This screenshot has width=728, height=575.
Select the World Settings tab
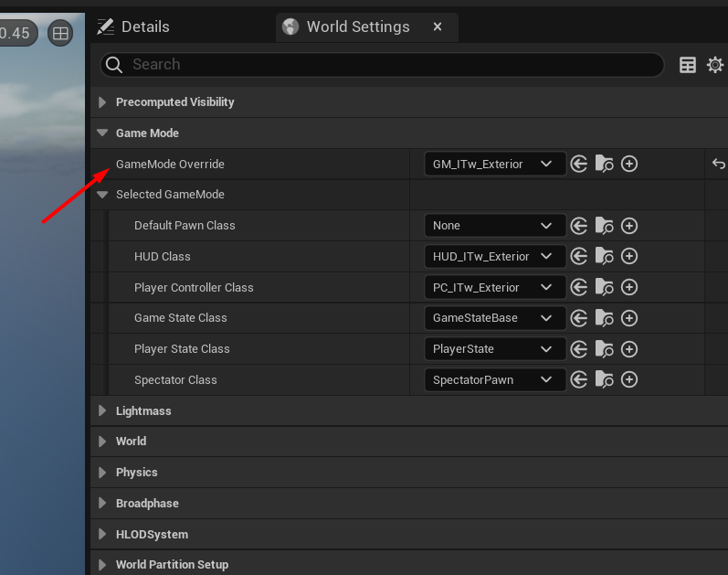[356, 27]
